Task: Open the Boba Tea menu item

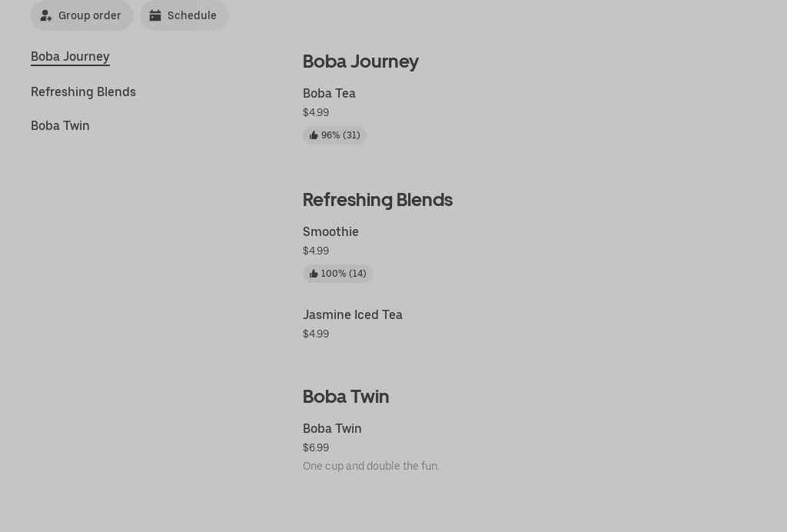Action: [329, 93]
